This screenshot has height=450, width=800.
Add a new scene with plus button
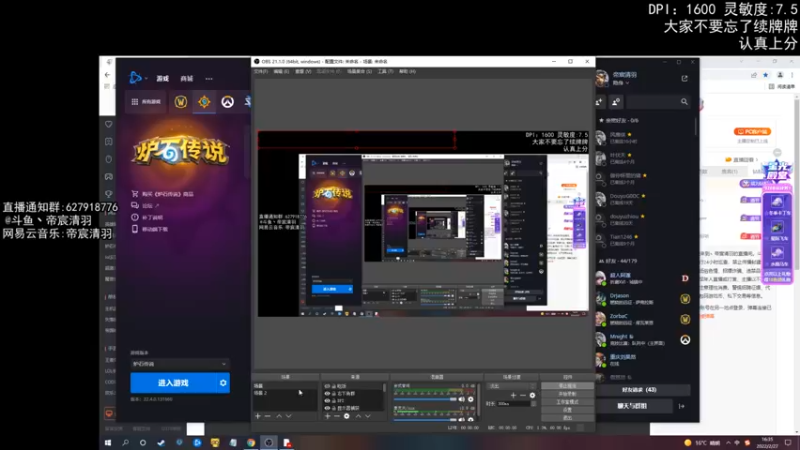point(258,416)
